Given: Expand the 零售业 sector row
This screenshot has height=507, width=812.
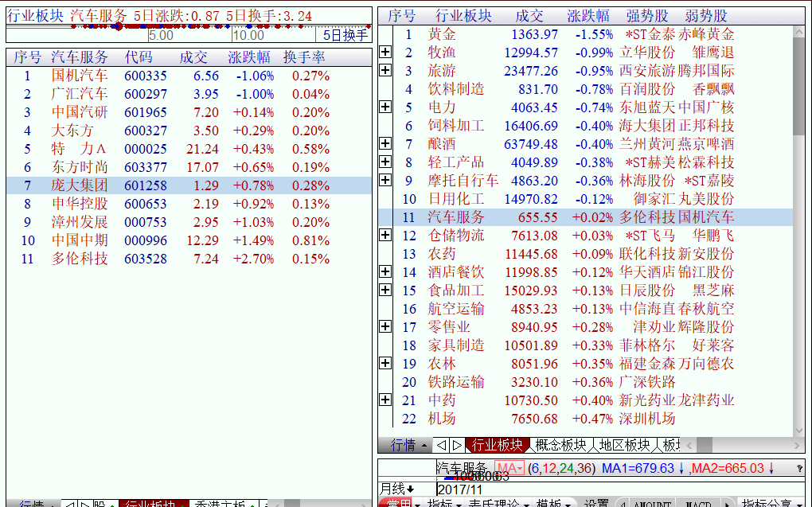Looking at the screenshot, I should pyautogui.click(x=385, y=326).
